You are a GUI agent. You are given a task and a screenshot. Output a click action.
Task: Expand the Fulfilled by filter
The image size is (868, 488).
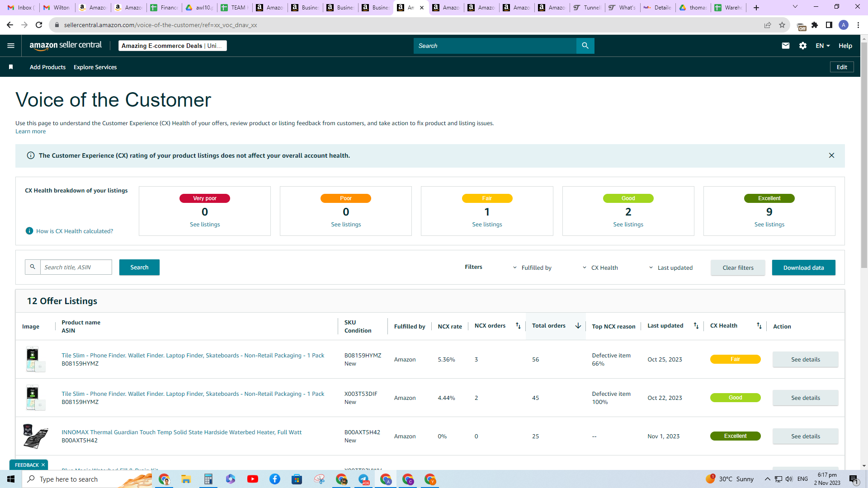[532, 267]
